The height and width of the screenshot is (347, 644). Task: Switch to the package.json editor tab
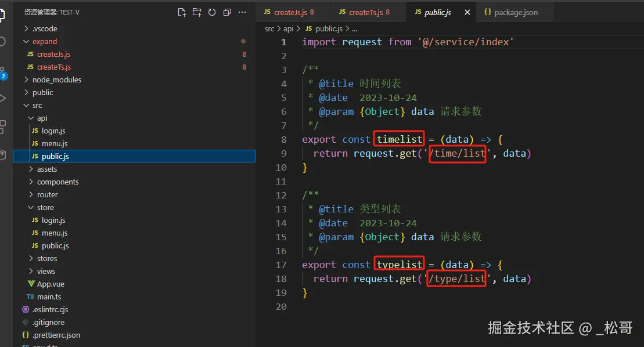click(516, 12)
